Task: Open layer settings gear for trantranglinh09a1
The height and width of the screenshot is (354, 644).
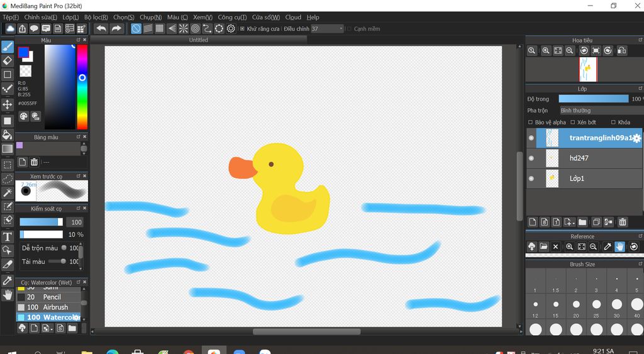Action: tap(636, 138)
